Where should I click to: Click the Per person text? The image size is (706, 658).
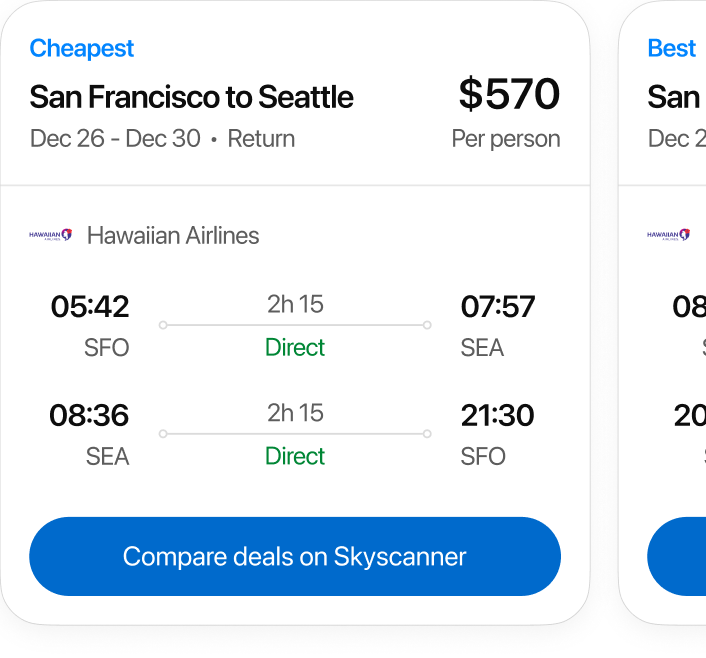[x=506, y=139]
